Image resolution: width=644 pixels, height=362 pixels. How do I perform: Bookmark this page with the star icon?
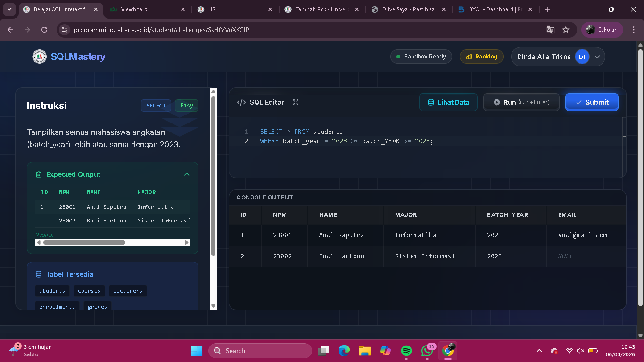coord(566,30)
